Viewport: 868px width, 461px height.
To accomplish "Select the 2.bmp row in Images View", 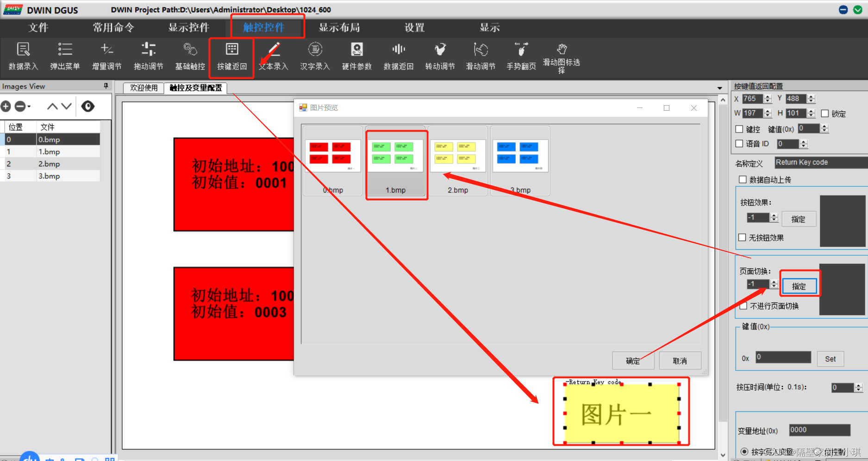I will coord(49,164).
